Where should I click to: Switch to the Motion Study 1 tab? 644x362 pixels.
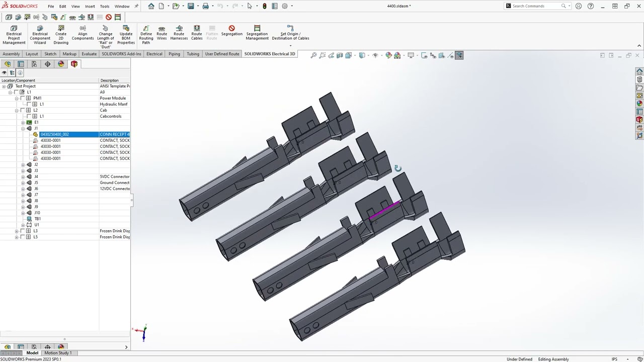point(58,353)
